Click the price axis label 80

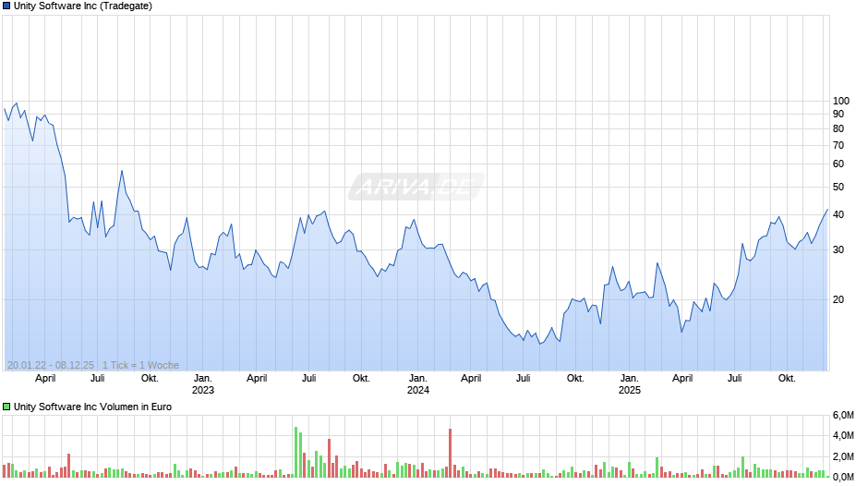coord(838,128)
